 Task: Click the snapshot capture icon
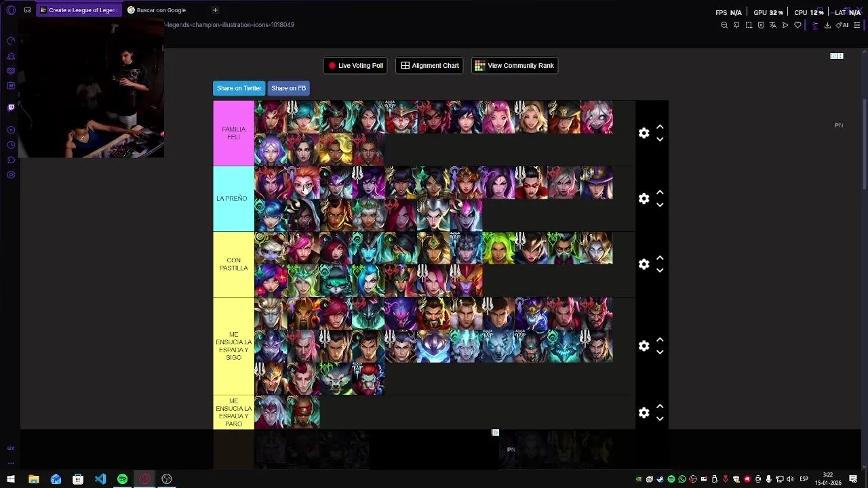[x=749, y=25]
